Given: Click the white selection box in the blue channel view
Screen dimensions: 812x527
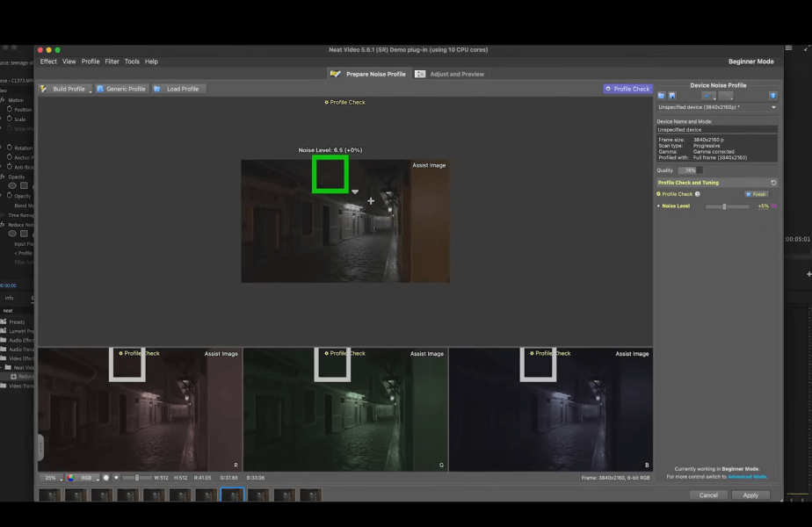Looking at the screenshot, I should (538, 365).
